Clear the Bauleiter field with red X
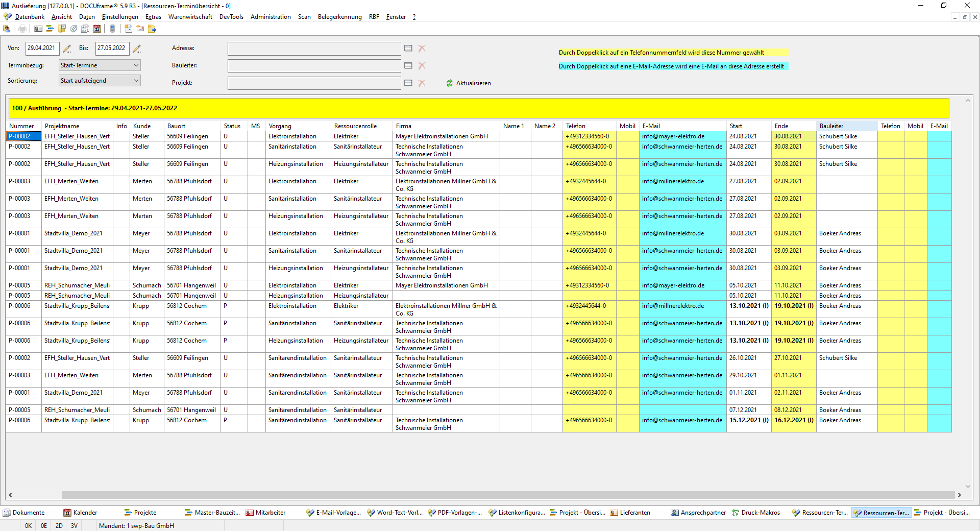This screenshot has width=980, height=531. coord(422,66)
